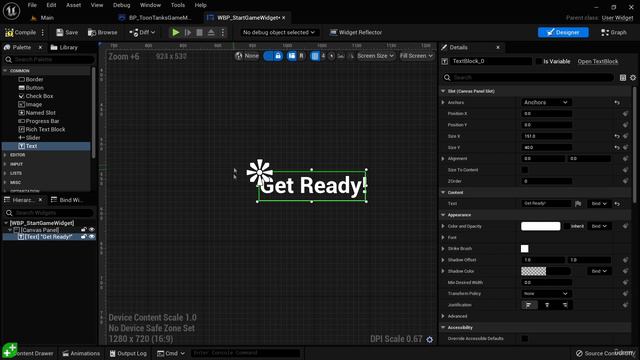640x360 pixels.
Task: Open the Fill Screen dropdown
Action: coord(416,56)
